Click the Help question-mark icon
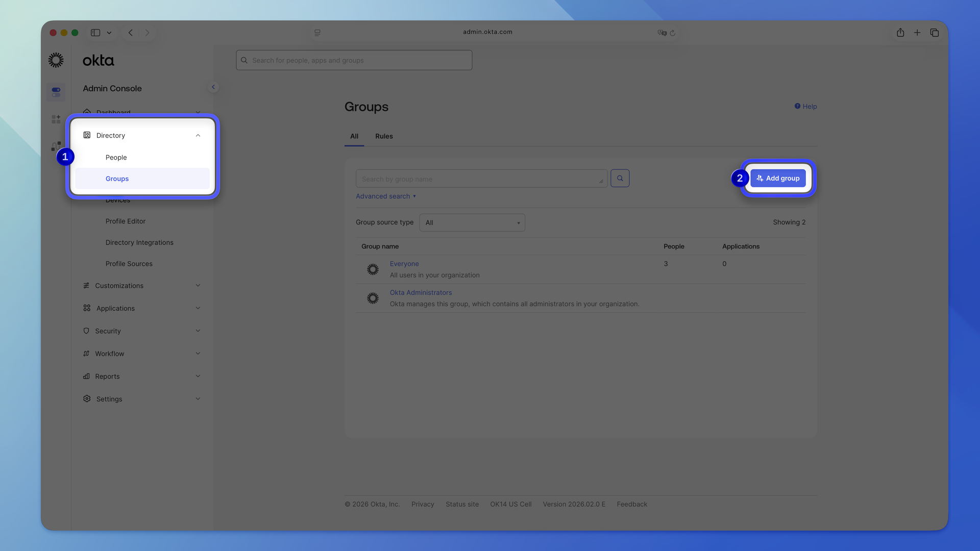 click(x=797, y=106)
